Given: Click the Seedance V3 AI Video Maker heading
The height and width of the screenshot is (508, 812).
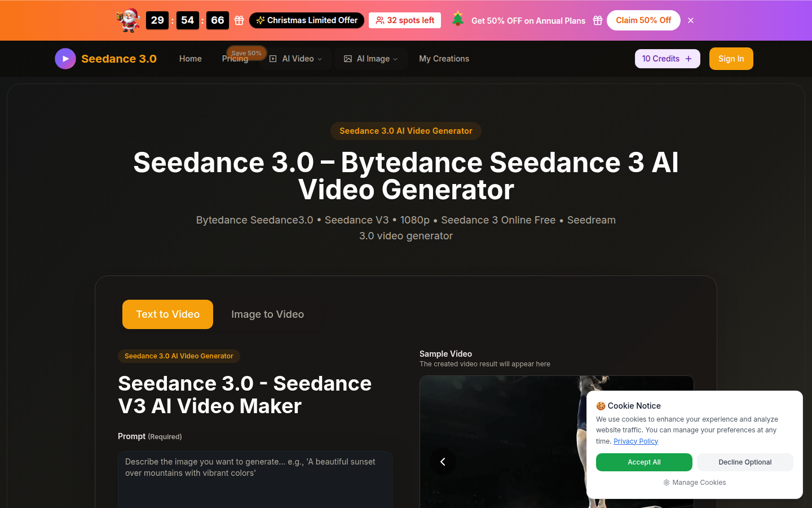Looking at the screenshot, I should pos(245,395).
